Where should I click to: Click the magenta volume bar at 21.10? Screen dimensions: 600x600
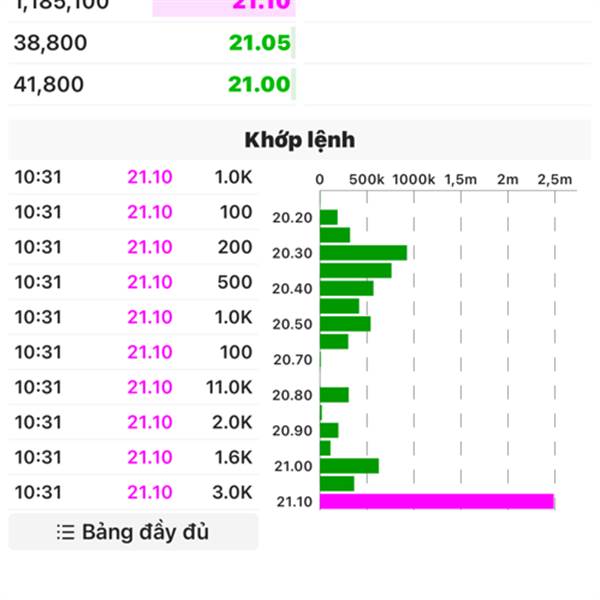pyautogui.click(x=436, y=501)
